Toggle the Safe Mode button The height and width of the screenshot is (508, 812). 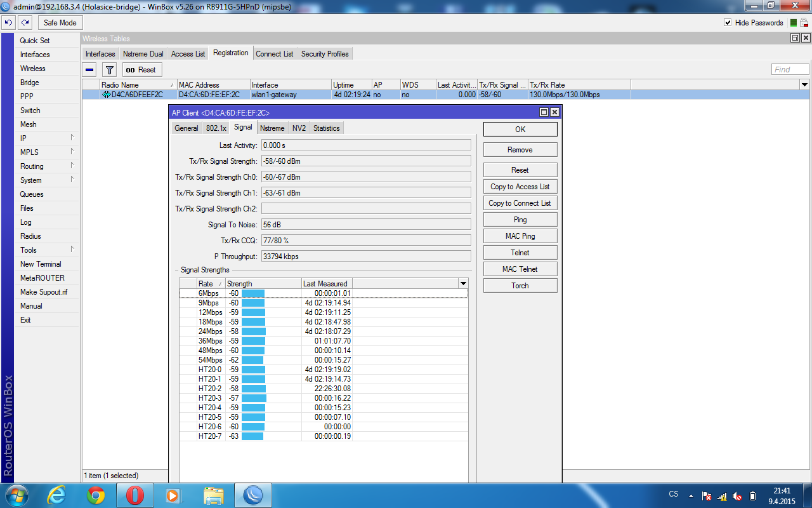pos(60,23)
